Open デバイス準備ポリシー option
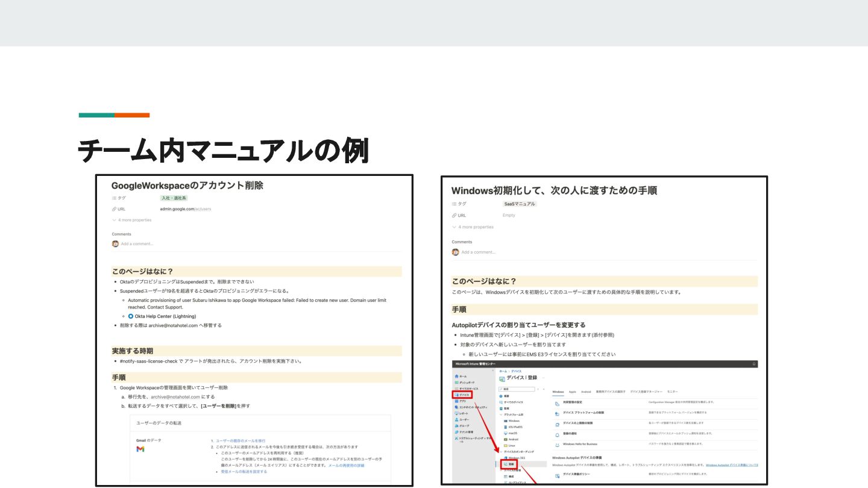The height and width of the screenshot is (488, 868). point(577,474)
